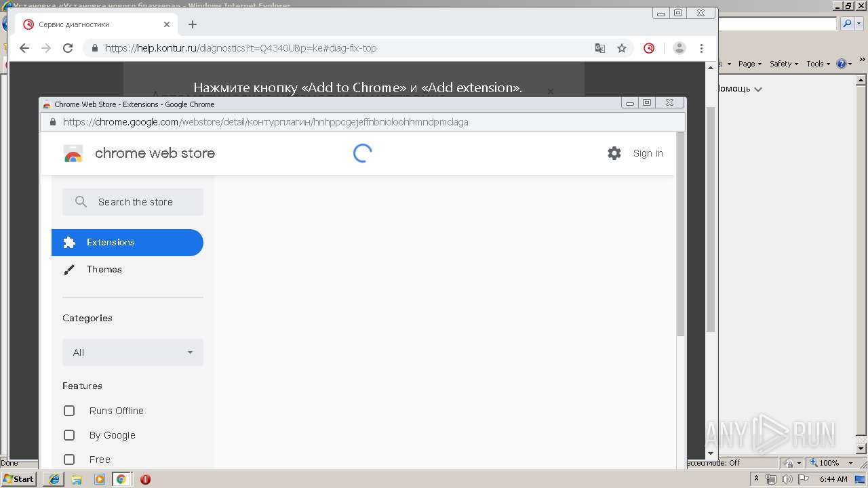Viewport: 868px width, 488px height.
Task: Select the Сервис диагностики tab
Action: coord(96,24)
